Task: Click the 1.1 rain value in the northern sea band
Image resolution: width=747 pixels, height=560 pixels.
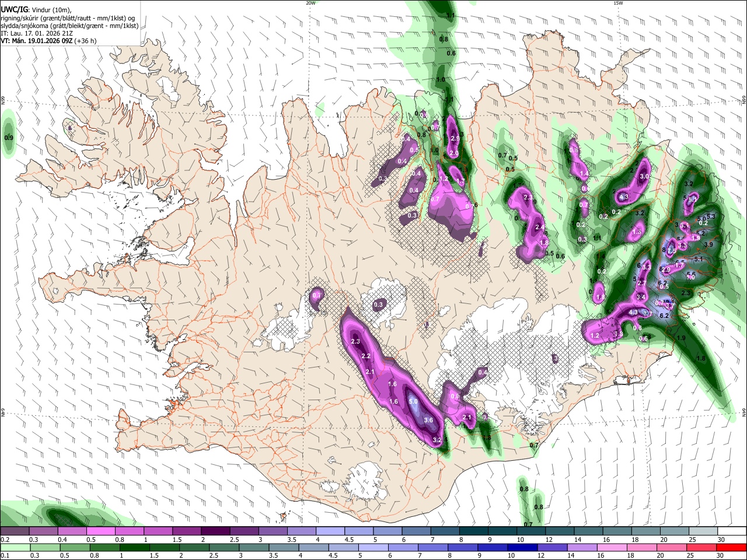Action: point(450,15)
